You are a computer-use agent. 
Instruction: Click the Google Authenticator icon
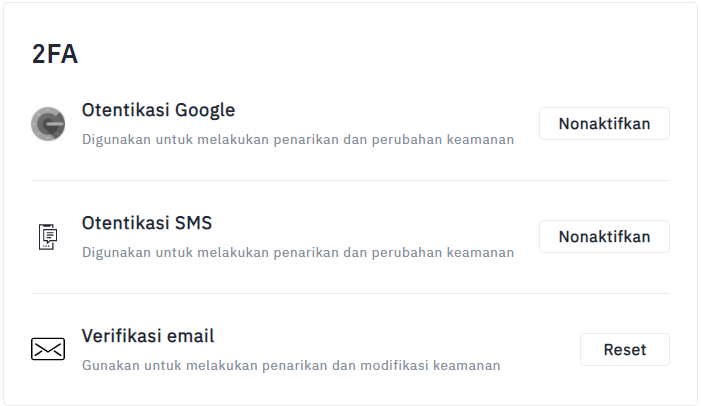click(x=48, y=124)
